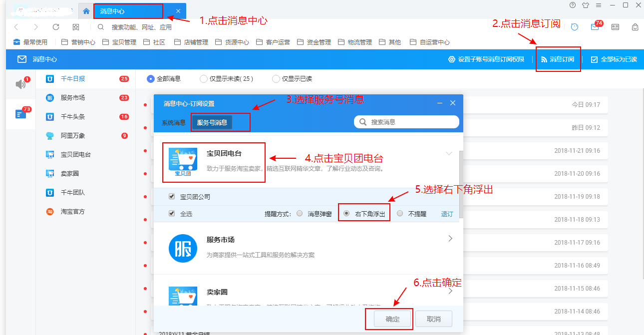Screen dimensions: 644x335
Task: Open the 货源中心 bookmark folder
Action: point(232,42)
